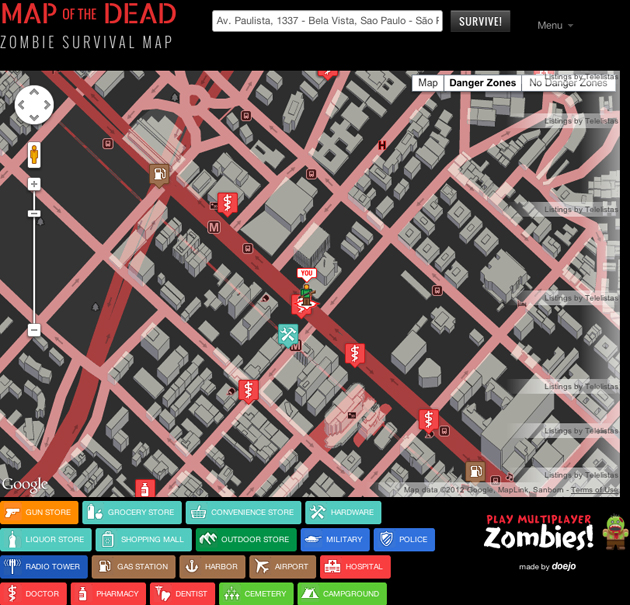Click the Harbor category button

pos(212,567)
